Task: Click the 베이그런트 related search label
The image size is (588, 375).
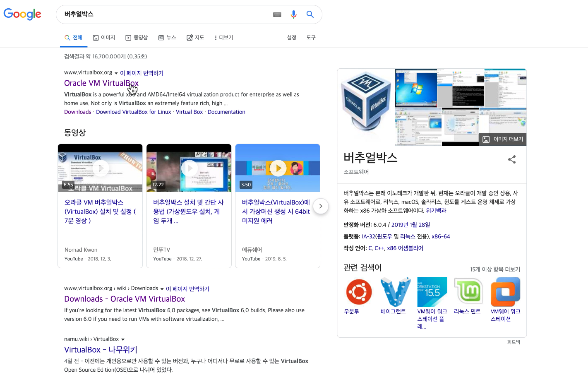Action: pos(393,312)
